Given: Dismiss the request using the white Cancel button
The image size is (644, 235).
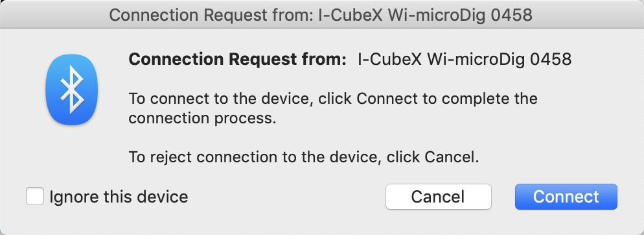Looking at the screenshot, I should pyautogui.click(x=438, y=197).
